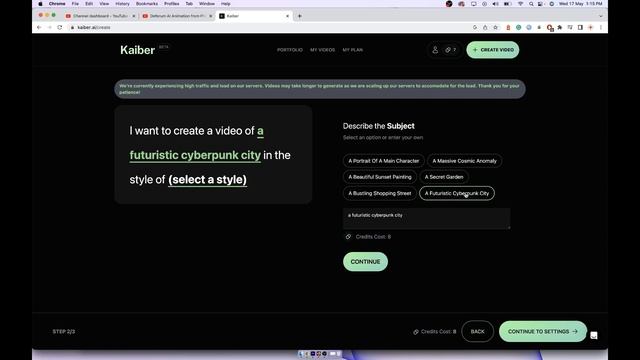Viewport: 640px width, 360px height.
Task: Select the A Bustling Shopping Street option
Action: coord(380,193)
